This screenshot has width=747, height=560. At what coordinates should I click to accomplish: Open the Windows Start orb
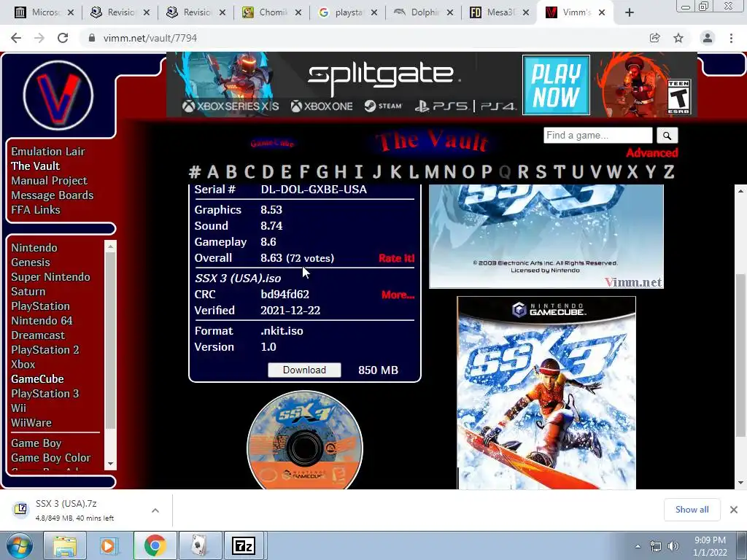[x=18, y=545]
